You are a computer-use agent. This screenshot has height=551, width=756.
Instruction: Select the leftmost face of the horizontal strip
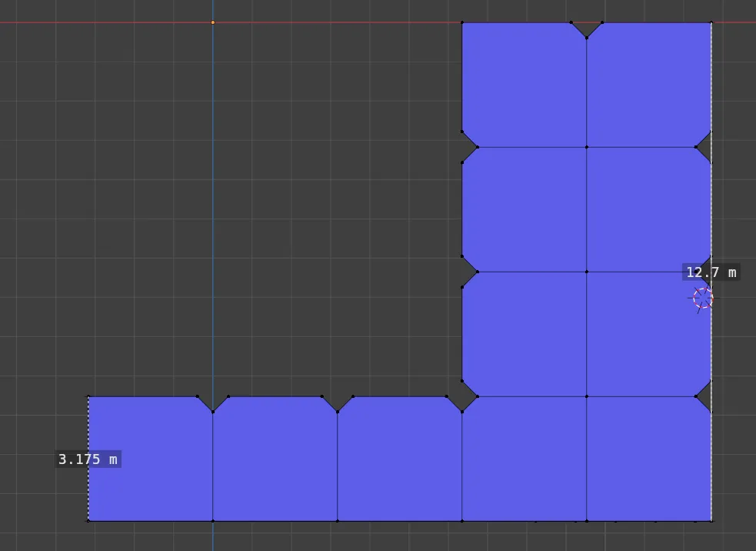coord(150,459)
